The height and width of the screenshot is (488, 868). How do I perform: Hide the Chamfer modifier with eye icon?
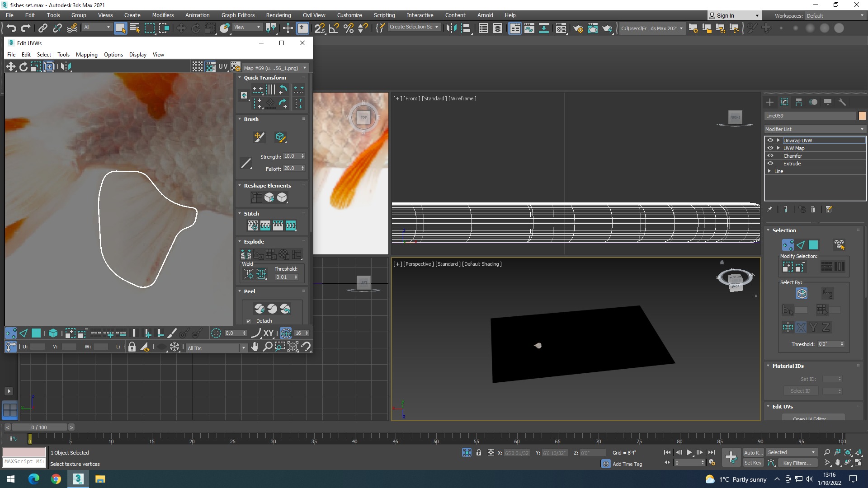(x=770, y=156)
